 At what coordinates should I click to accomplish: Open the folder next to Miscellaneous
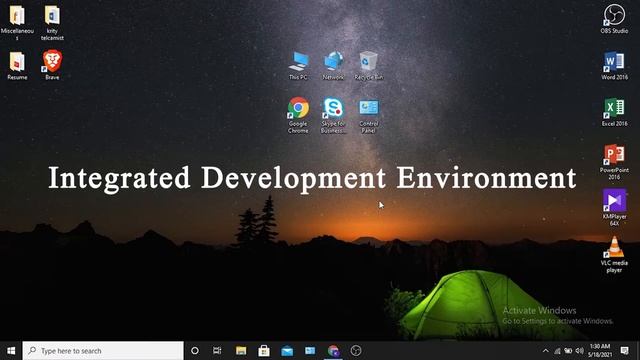52,22
